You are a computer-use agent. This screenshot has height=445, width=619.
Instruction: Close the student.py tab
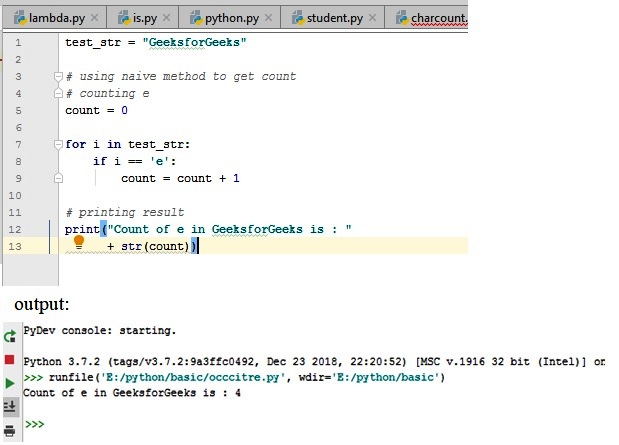click(372, 17)
